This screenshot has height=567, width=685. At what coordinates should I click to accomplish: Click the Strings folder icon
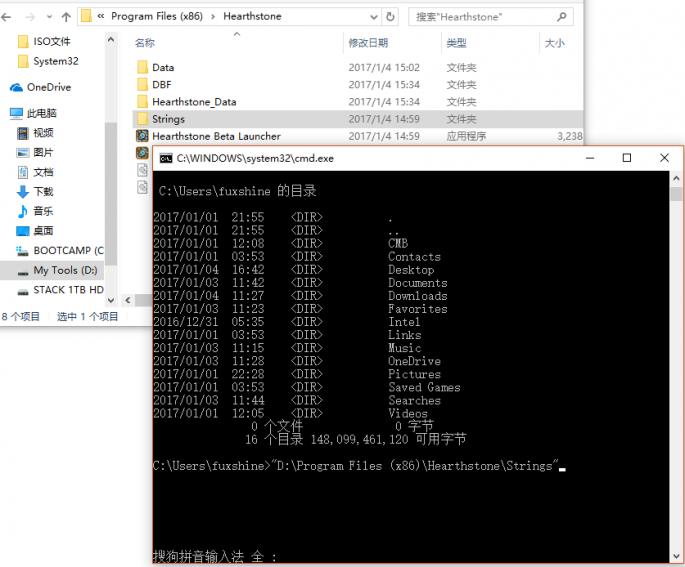click(142, 119)
